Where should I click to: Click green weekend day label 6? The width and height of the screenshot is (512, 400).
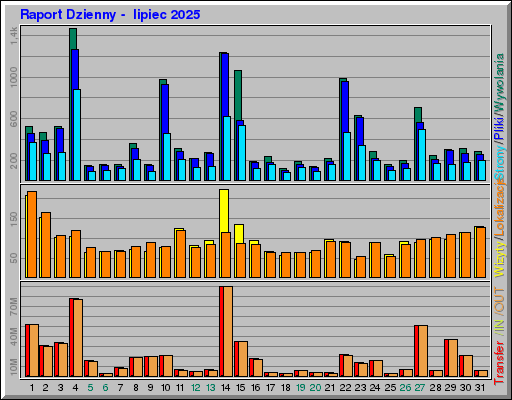tap(105, 388)
